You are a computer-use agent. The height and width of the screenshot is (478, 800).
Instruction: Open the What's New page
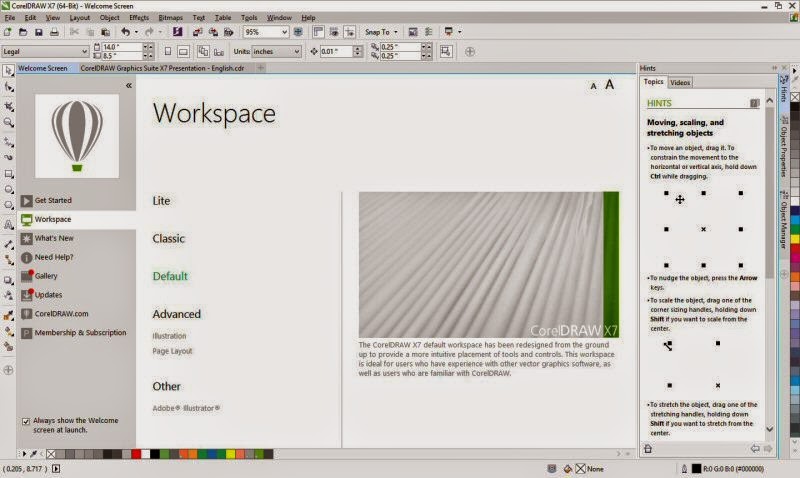[54, 238]
